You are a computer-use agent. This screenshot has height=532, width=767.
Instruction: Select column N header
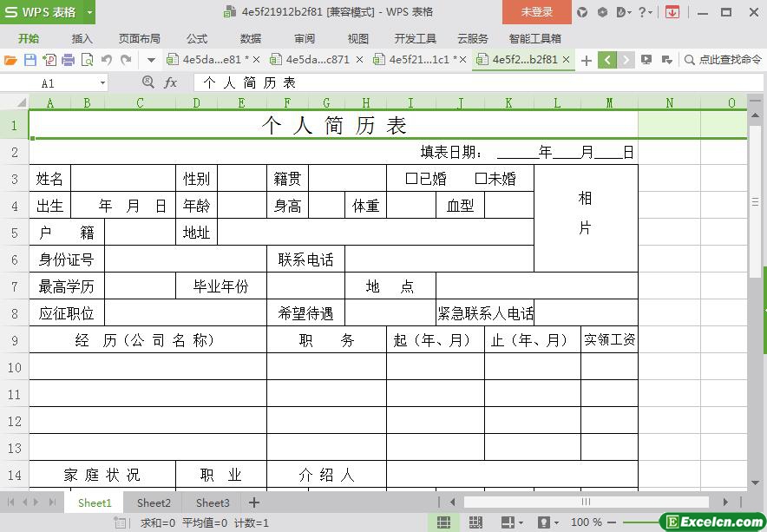click(x=669, y=102)
